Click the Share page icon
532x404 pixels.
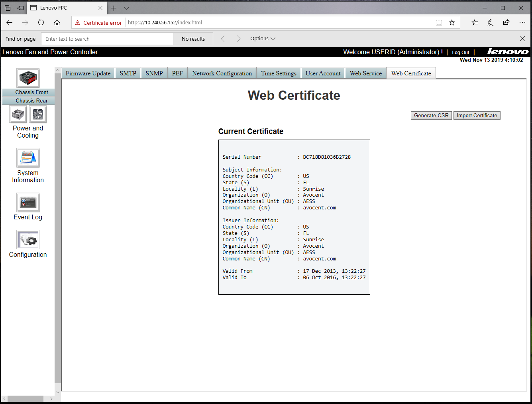click(x=506, y=23)
